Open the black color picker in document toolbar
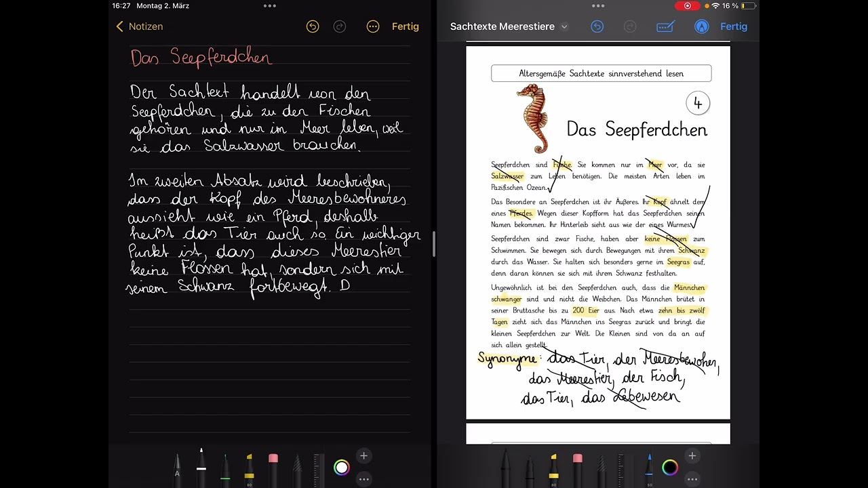868x488 pixels. [670, 467]
